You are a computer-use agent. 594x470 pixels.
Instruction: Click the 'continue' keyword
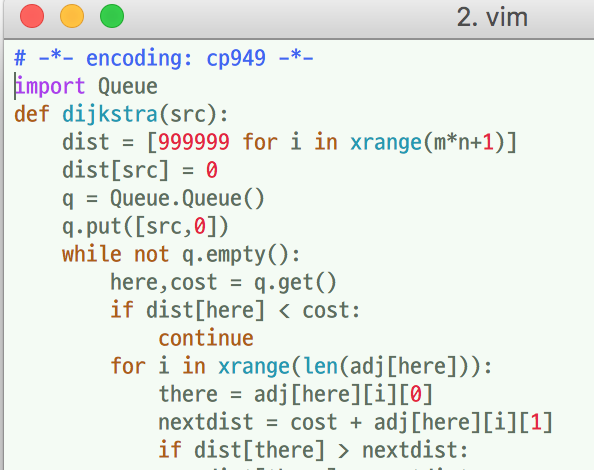(206, 338)
